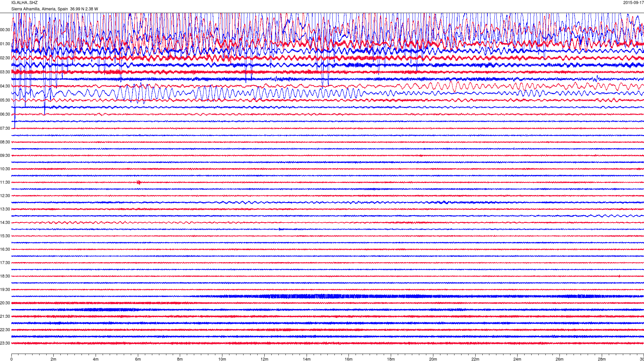Click the 02:30 time label
Viewport: 644px width, 362px height.
tap(5, 58)
